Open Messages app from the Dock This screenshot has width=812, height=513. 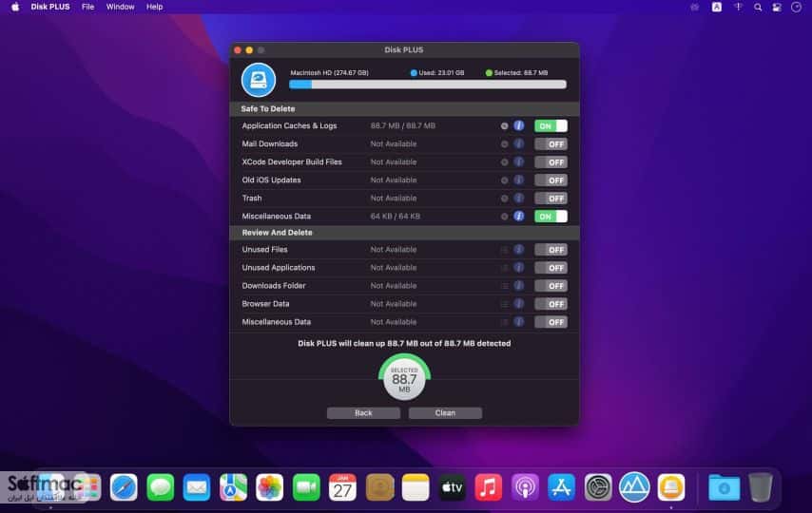[x=161, y=487]
